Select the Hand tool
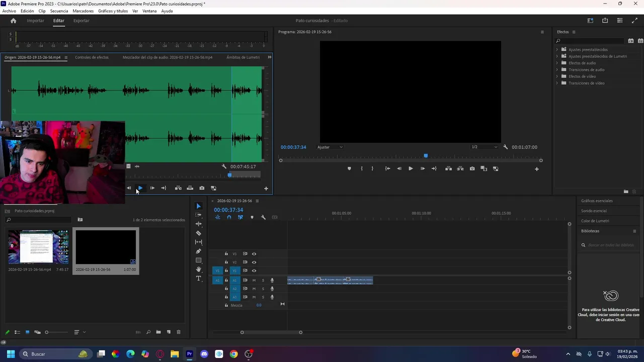Screen dimensions: 644x362 [x=198, y=269]
